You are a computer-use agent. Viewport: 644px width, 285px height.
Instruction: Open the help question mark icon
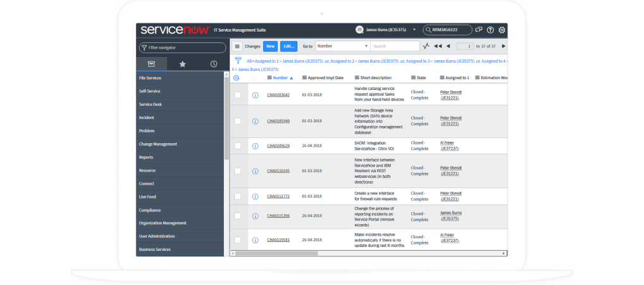click(x=490, y=30)
